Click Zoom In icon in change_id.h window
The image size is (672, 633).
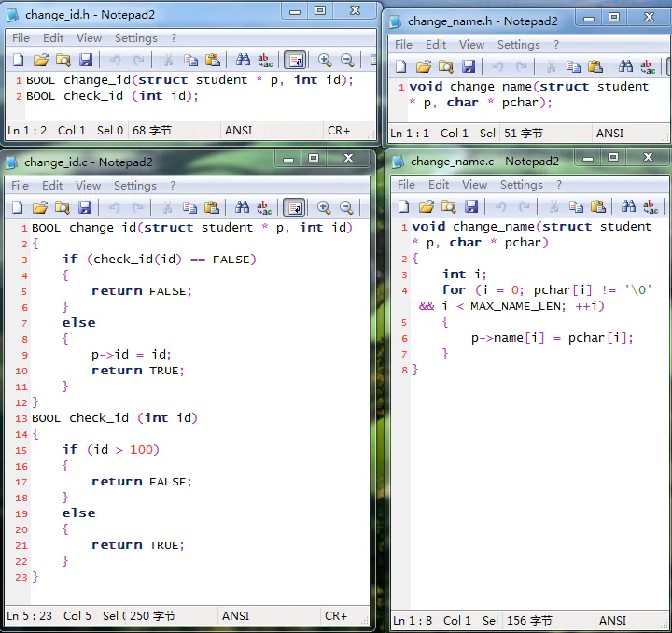[x=325, y=60]
